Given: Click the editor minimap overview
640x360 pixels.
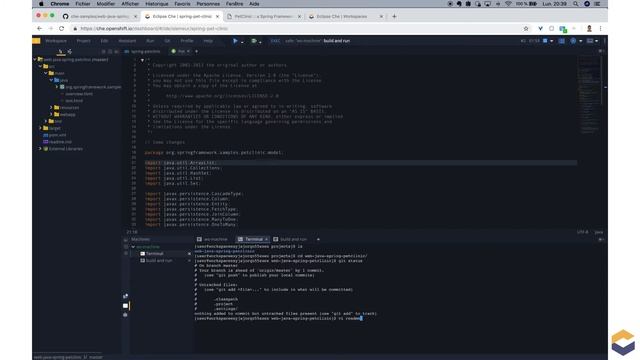Looking at the screenshot, I should [x=589, y=96].
